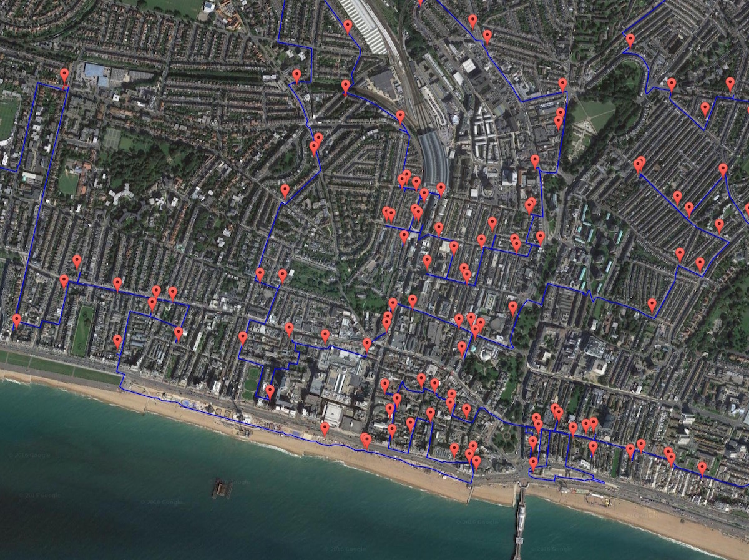Select the isolated pin on the eastern hillside route
749x560 pixels.
point(652,305)
